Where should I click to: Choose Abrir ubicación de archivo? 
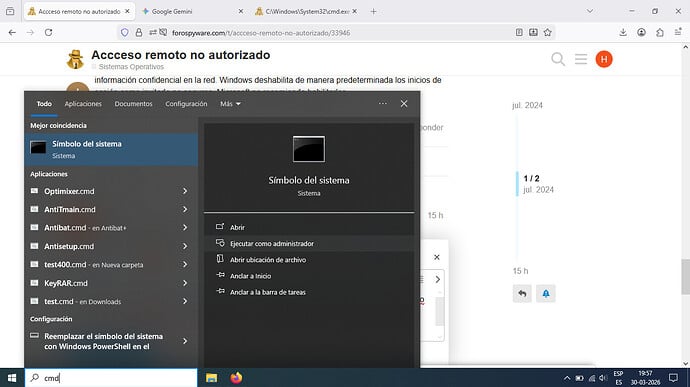coord(309,260)
